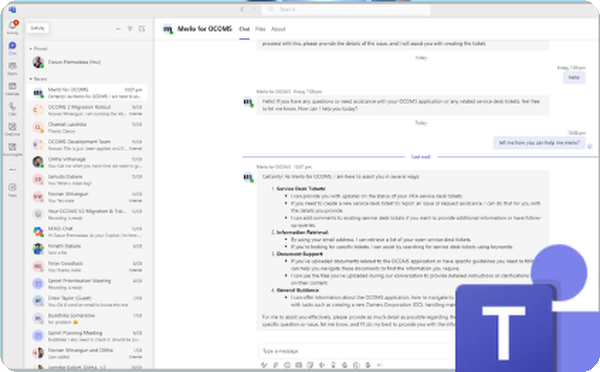Open the GIF picker in the compose bar
The height and width of the screenshot is (372, 600).
(298, 365)
